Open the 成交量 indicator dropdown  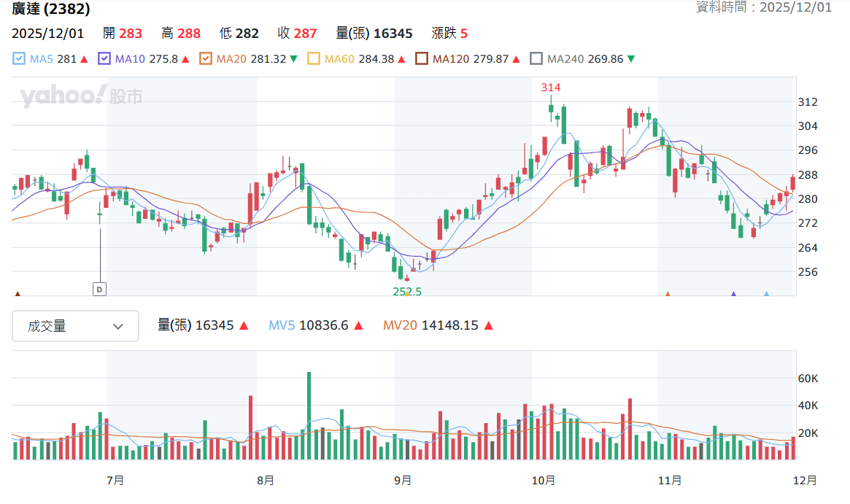[75, 326]
